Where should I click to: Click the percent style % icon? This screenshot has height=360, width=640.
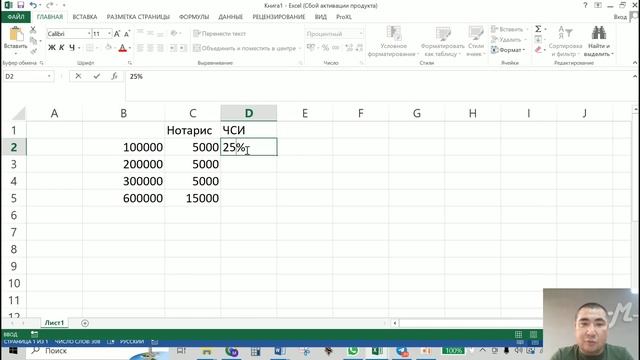point(325,48)
